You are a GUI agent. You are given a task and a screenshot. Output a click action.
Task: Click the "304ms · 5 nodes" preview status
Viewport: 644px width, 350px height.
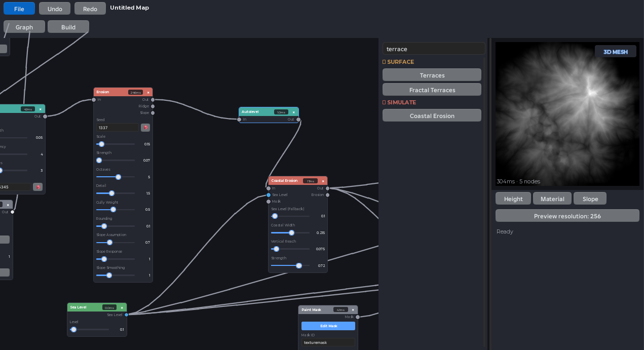pos(518,181)
